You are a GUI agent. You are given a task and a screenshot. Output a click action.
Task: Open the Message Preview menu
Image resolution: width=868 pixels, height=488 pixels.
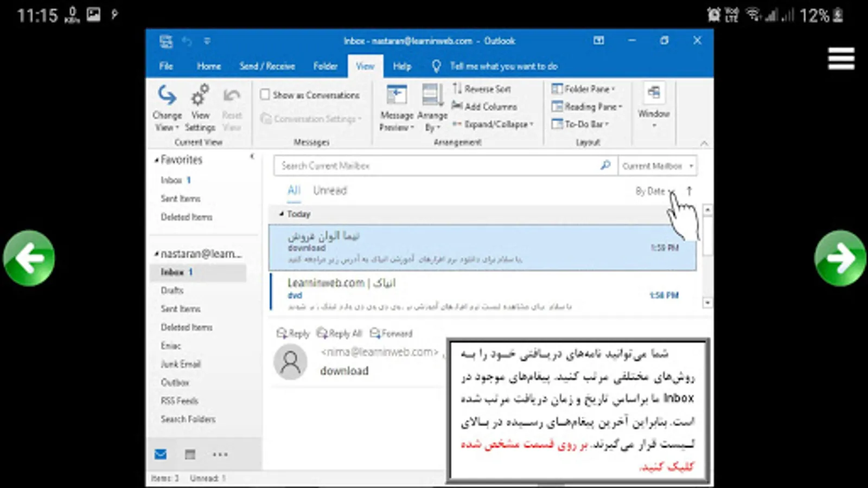pos(397,108)
